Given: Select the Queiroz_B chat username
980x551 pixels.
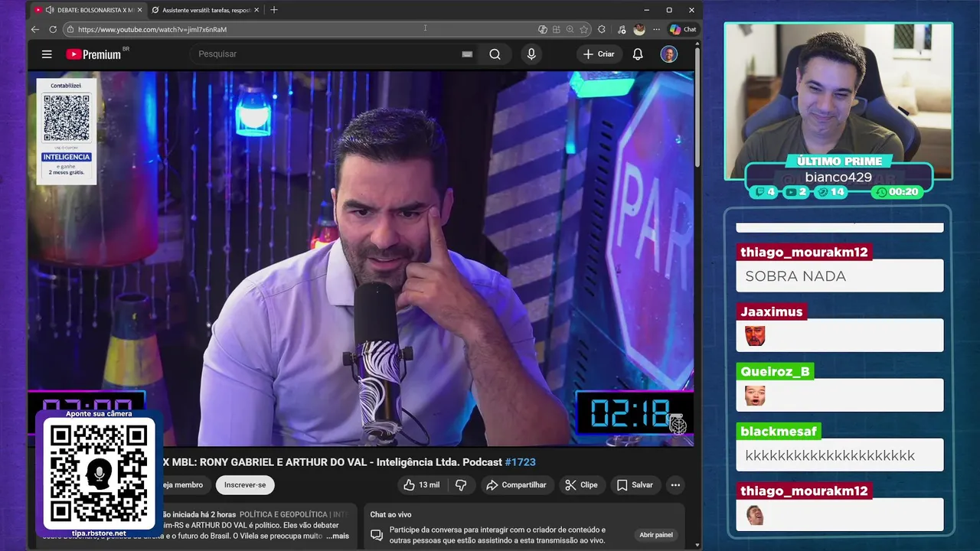Looking at the screenshot, I should (x=775, y=371).
